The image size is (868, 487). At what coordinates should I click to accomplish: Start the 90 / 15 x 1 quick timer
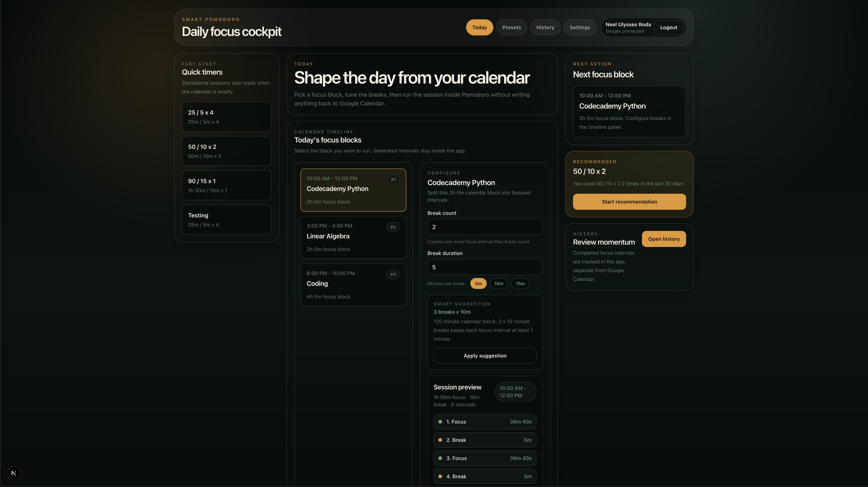226,185
